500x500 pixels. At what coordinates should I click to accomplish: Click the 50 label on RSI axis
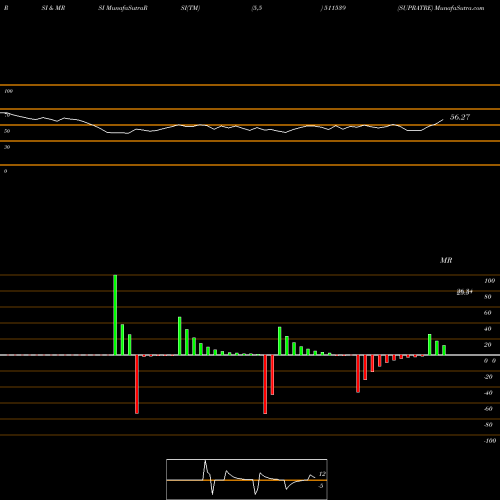pyautogui.click(x=7, y=131)
